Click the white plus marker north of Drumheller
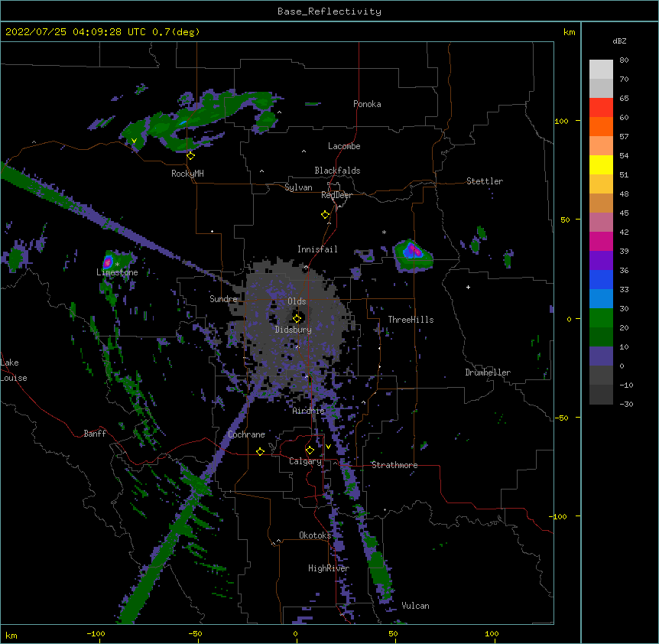659x644 pixels. point(468,287)
